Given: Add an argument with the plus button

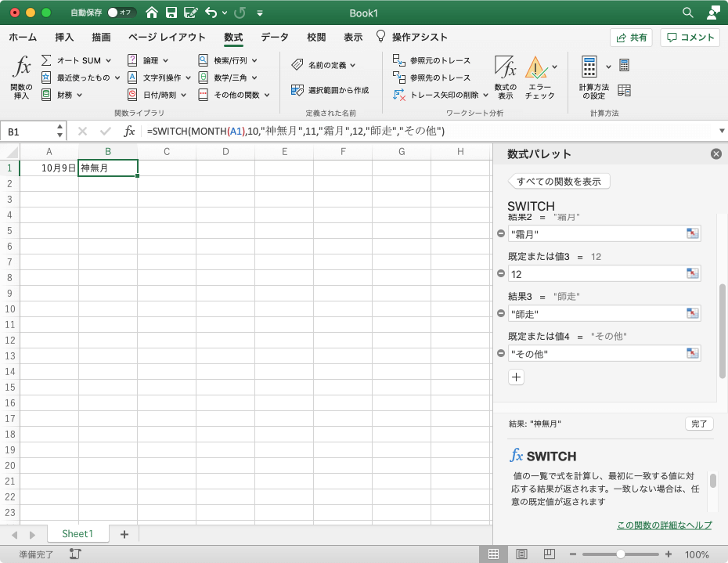Looking at the screenshot, I should click(x=517, y=377).
